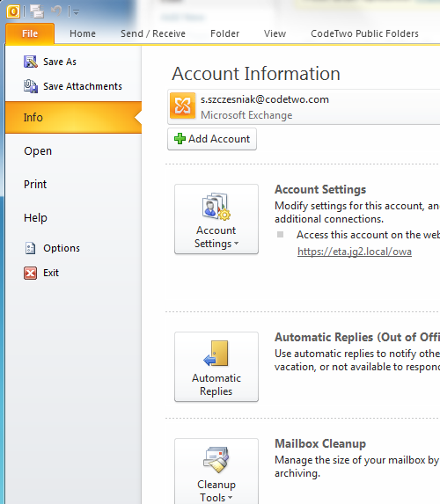The image size is (440, 504).
Task: Choose Print in the backstage menu
Action: pyautogui.click(x=35, y=184)
